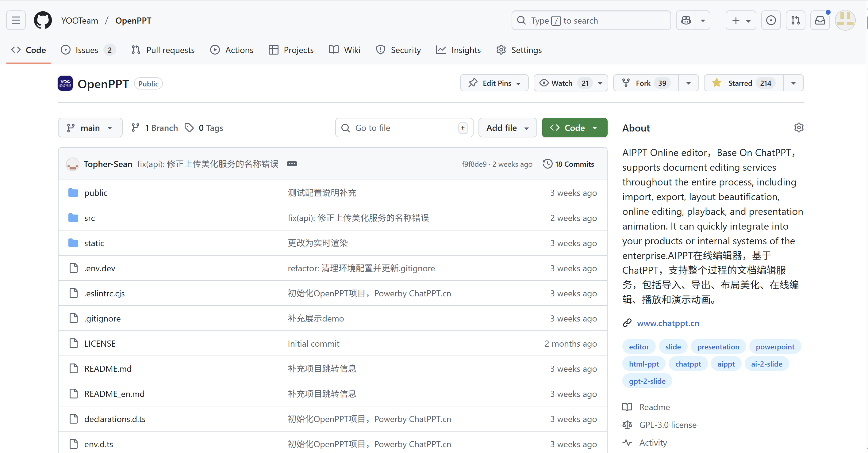Expand the green Code dropdown
This screenshot has height=453, width=868.
tap(574, 128)
